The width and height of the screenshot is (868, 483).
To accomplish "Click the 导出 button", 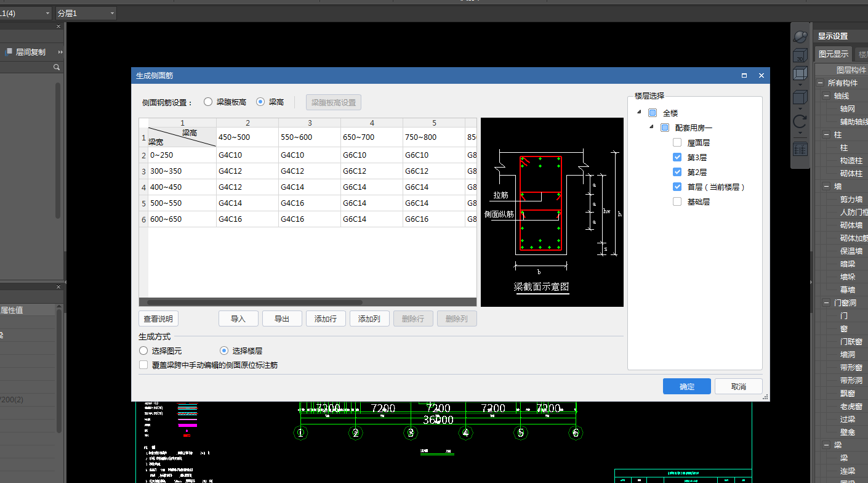I will coord(282,319).
